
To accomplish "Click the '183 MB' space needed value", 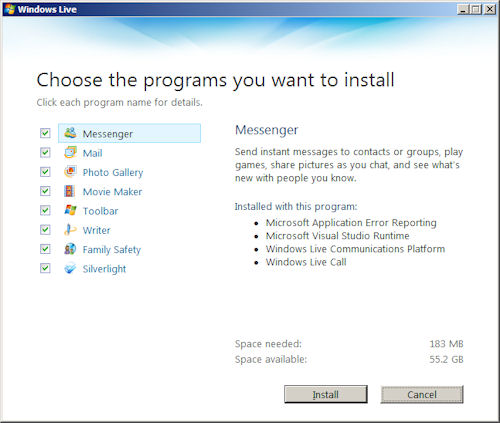I will (x=446, y=344).
